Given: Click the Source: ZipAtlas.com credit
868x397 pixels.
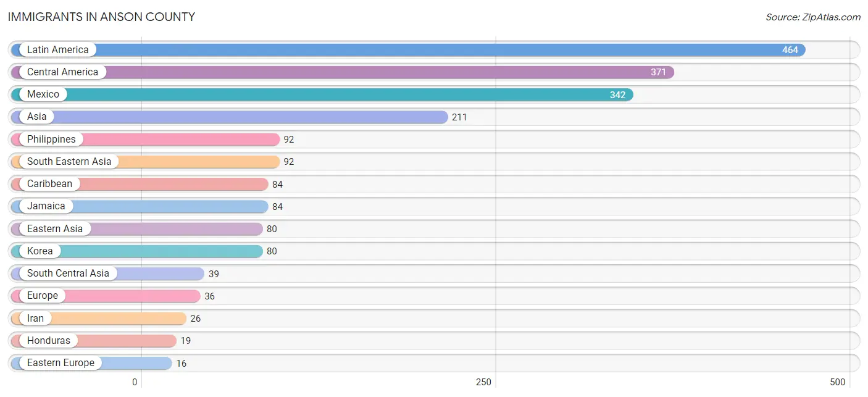Looking at the screenshot, I should [x=813, y=17].
